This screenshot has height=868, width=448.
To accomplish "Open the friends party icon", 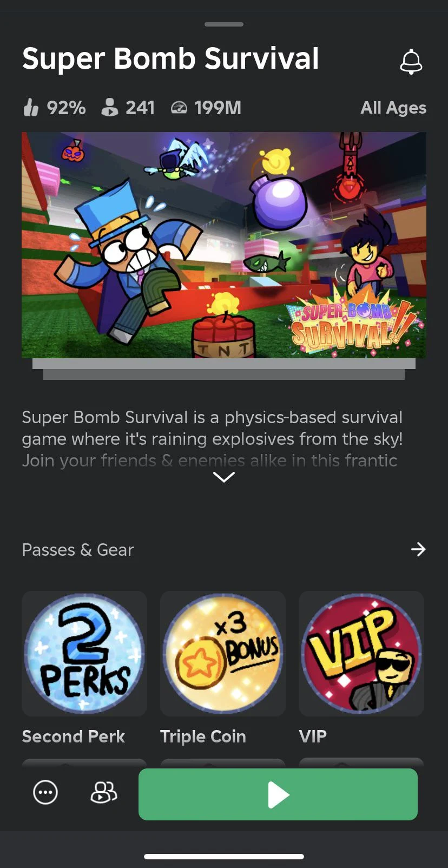I will [x=103, y=793].
